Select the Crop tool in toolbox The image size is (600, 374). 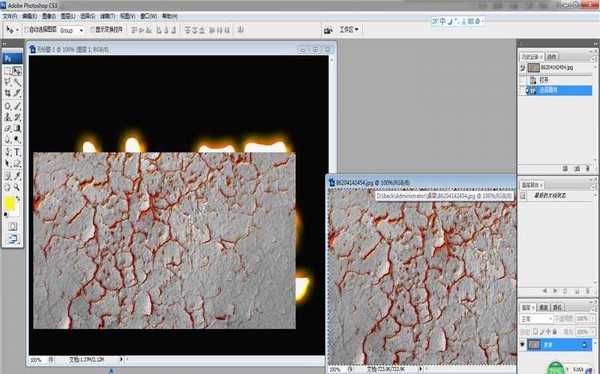click(8, 93)
